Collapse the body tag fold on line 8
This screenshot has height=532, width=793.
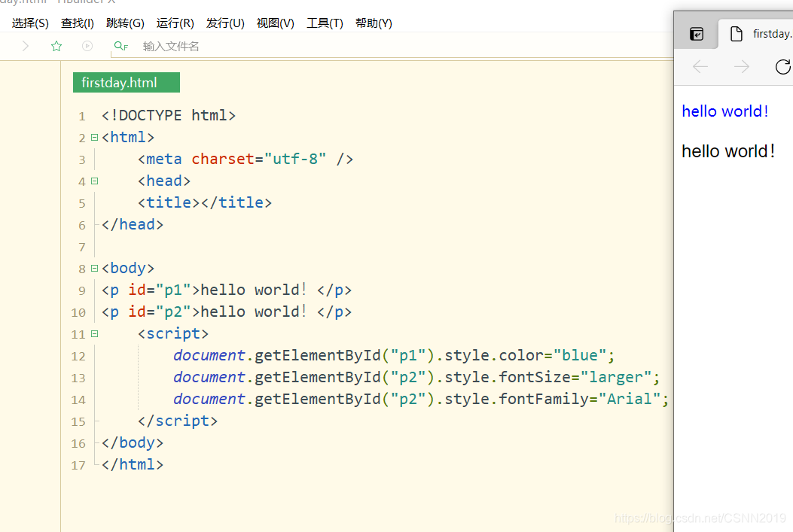coord(94,269)
